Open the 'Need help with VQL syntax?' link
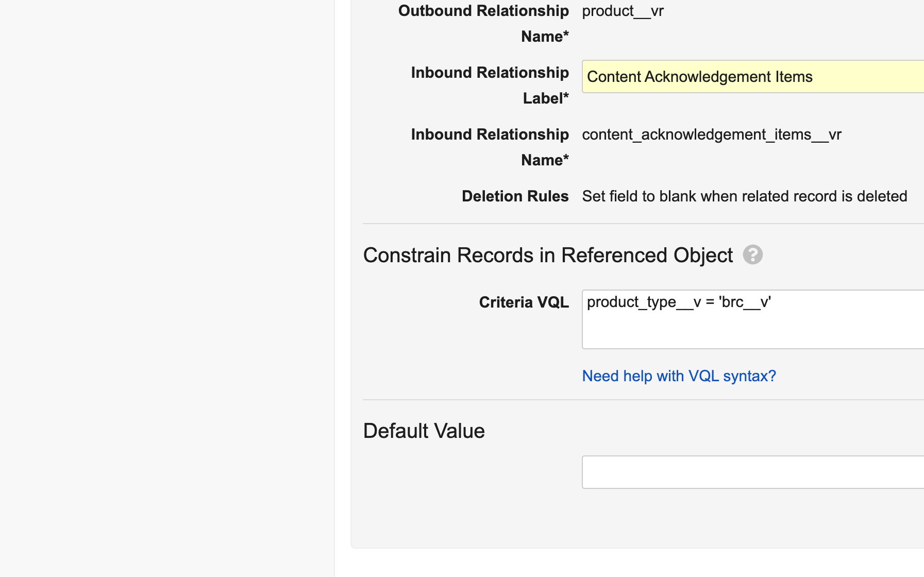Viewport: 924px width, 577px height. tap(679, 376)
